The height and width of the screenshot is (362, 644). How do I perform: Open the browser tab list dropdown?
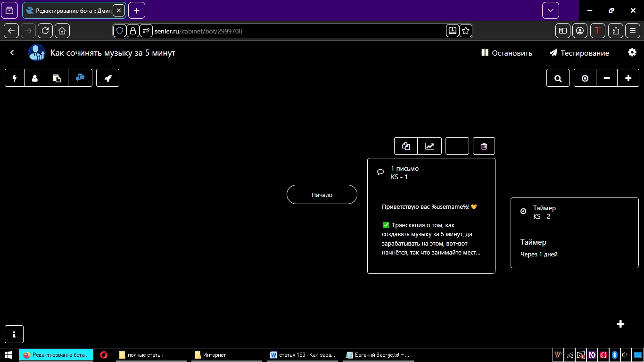click(551, 10)
